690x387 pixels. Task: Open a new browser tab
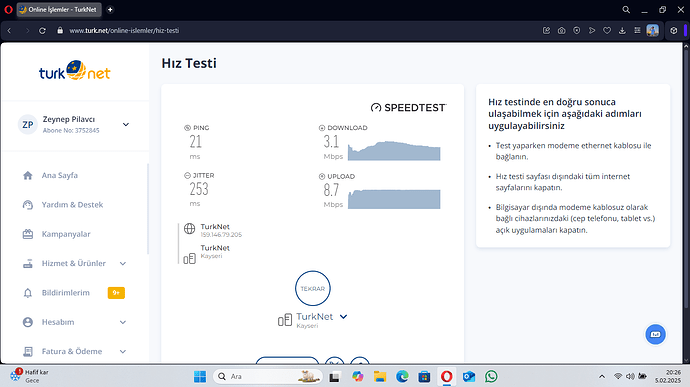pos(110,9)
